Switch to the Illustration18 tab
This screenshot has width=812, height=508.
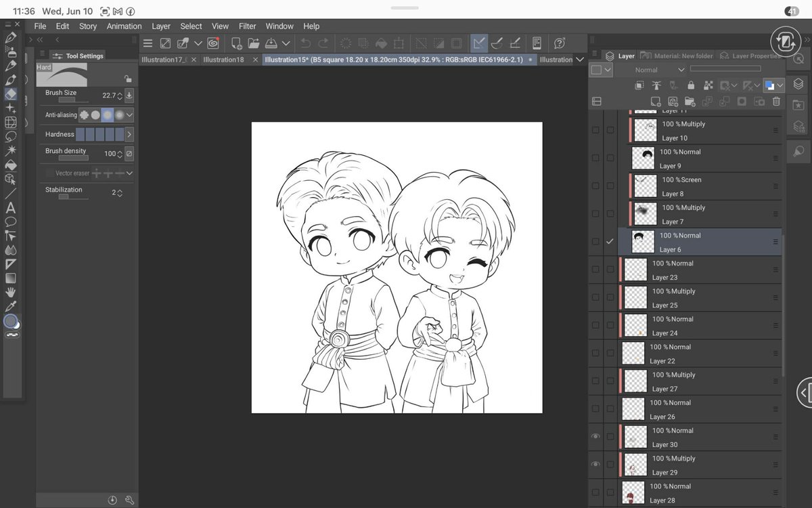pyautogui.click(x=224, y=60)
